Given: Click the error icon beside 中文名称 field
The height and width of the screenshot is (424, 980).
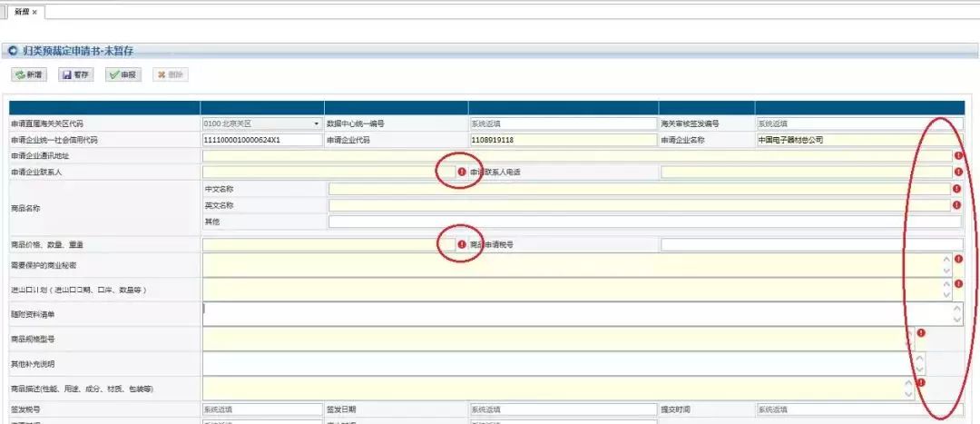Looking at the screenshot, I should [956, 188].
